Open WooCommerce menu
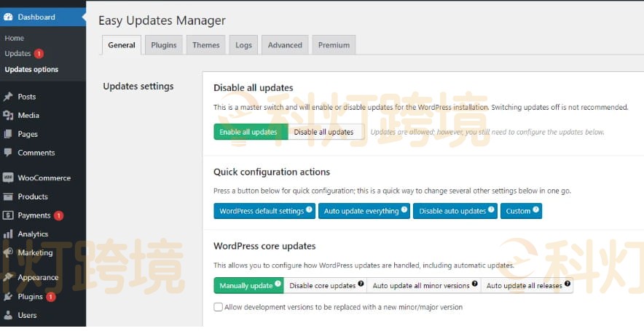 (x=43, y=178)
